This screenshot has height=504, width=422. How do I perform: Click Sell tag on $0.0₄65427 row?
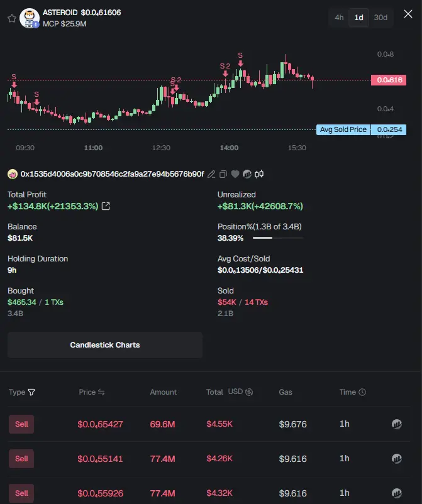click(x=21, y=424)
